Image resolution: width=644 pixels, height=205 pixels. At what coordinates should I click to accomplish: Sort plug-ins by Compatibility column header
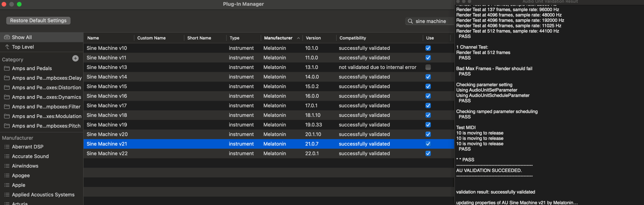[x=353, y=38]
